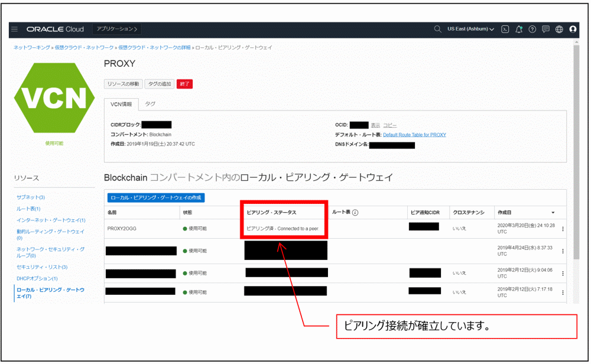The image size is (591, 364).
Task: Open the chat support icon
Action: [x=545, y=29]
